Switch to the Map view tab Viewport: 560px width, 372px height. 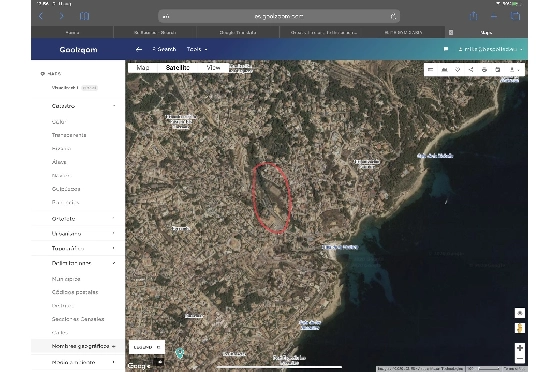point(142,67)
